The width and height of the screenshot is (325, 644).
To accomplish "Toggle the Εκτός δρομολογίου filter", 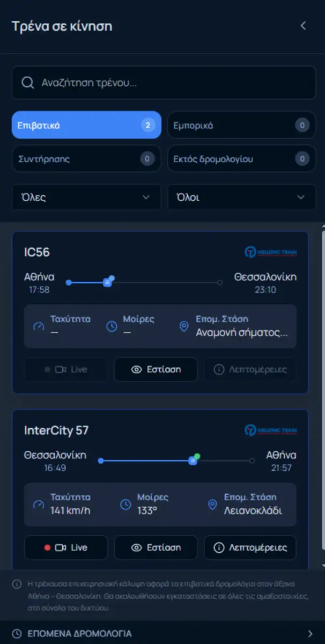I will coord(241,159).
